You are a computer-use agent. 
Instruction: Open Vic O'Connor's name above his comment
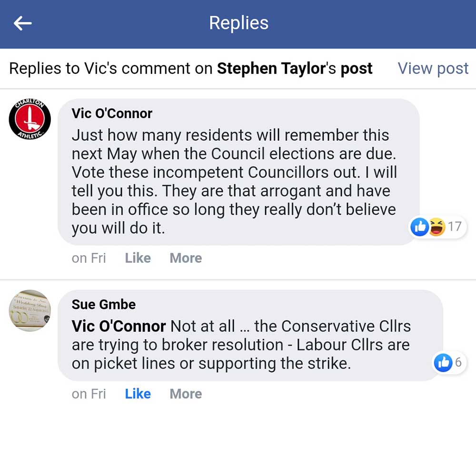pyautogui.click(x=112, y=113)
